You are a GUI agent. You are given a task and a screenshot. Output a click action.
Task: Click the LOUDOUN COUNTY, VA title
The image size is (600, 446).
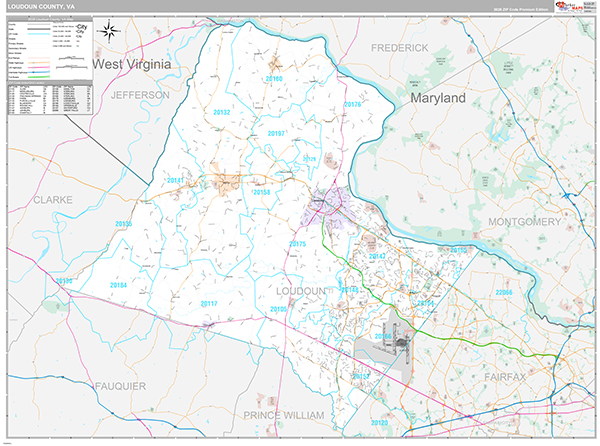pos(41,7)
